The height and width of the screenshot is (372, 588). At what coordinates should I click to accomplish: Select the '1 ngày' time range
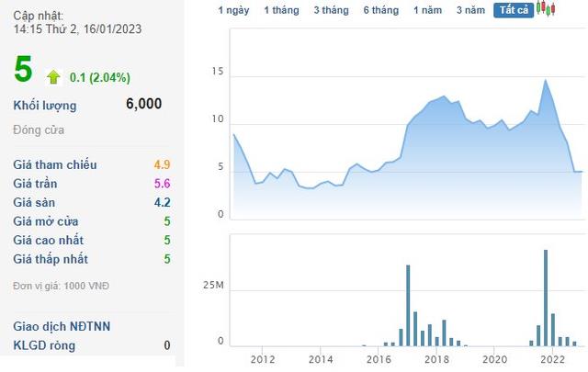click(x=232, y=10)
